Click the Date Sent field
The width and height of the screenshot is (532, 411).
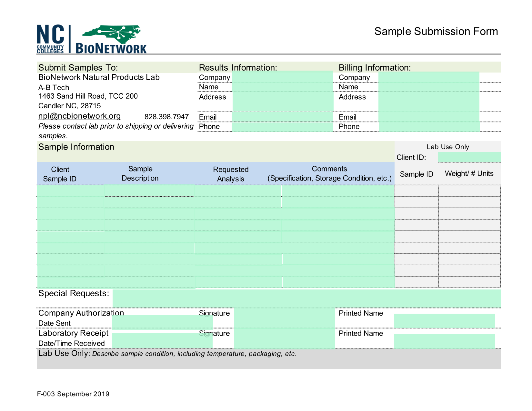click(163, 322)
